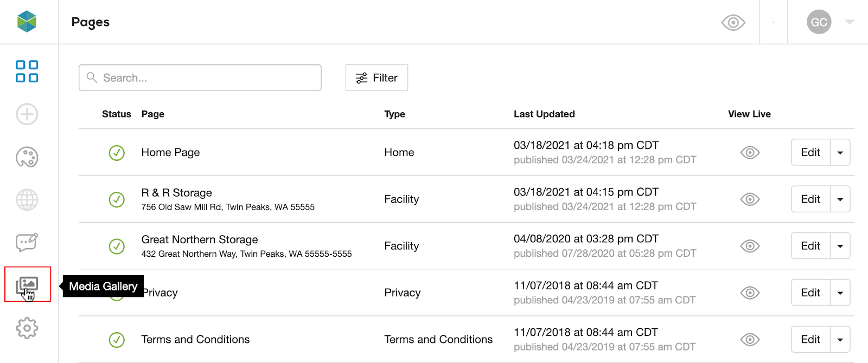Image resolution: width=868 pixels, height=363 pixels.
Task: Click the Type column header
Action: tap(394, 114)
